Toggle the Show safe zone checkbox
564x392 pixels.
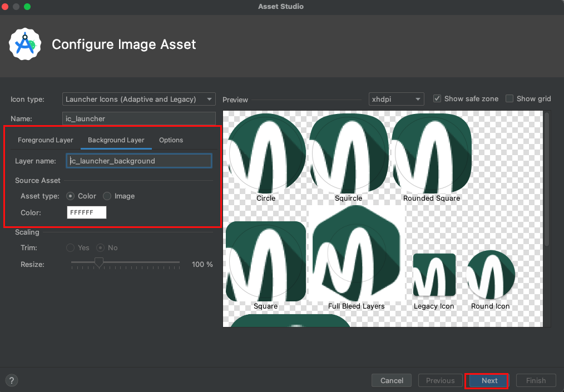coord(437,98)
